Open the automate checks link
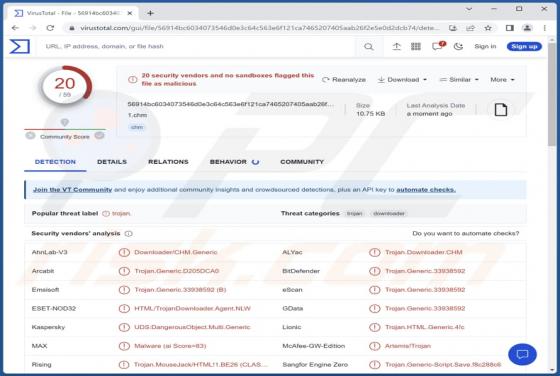Viewport: 560px width, 376px height. pyautogui.click(x=426, y=190)
